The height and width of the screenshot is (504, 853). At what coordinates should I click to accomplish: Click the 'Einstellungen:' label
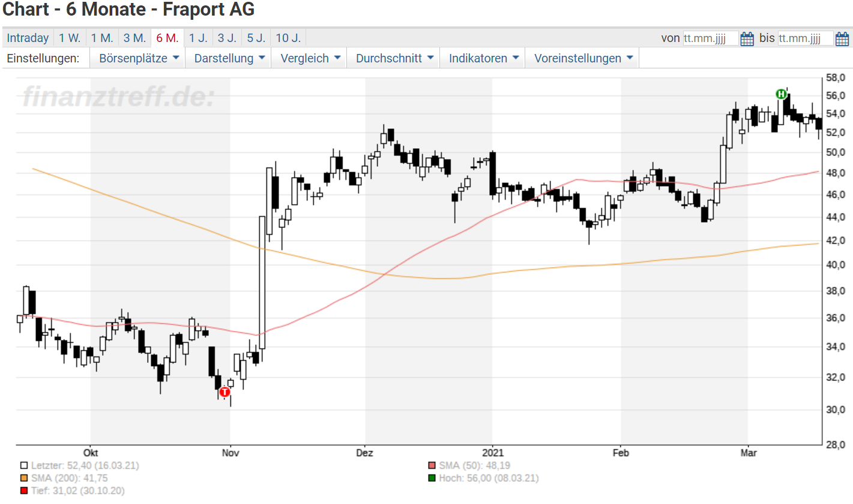(43, 58)
